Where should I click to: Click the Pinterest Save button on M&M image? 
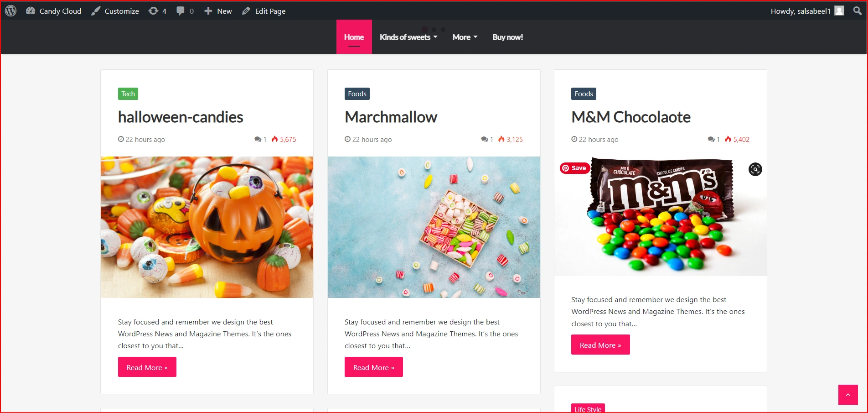pos(574,168)
